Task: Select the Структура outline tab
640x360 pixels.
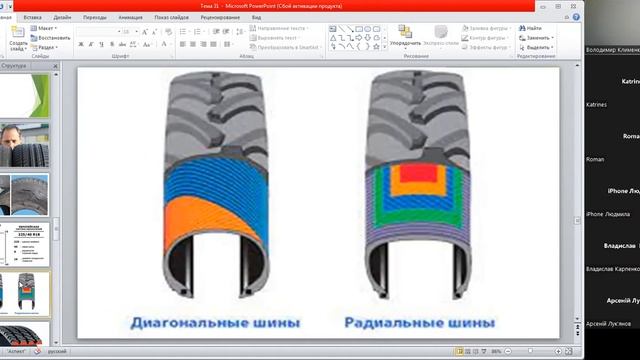Action: click(13, 66)
